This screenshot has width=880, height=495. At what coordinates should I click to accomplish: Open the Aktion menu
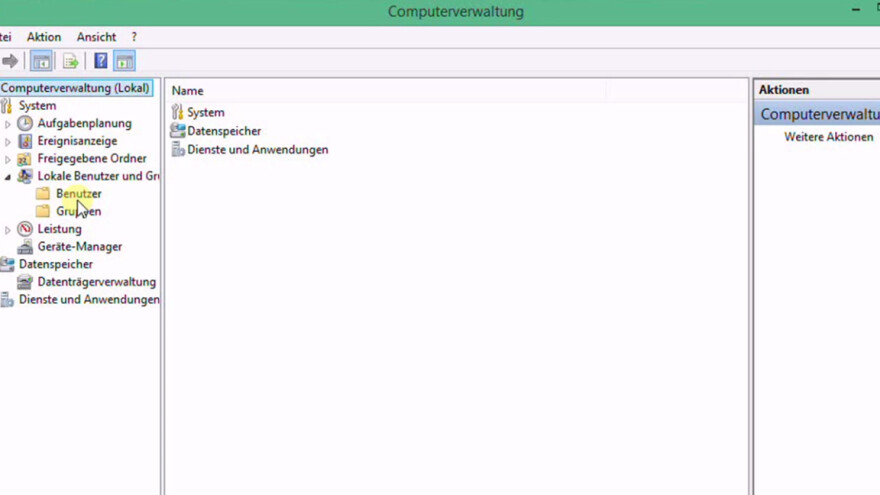tap(44, 37)
